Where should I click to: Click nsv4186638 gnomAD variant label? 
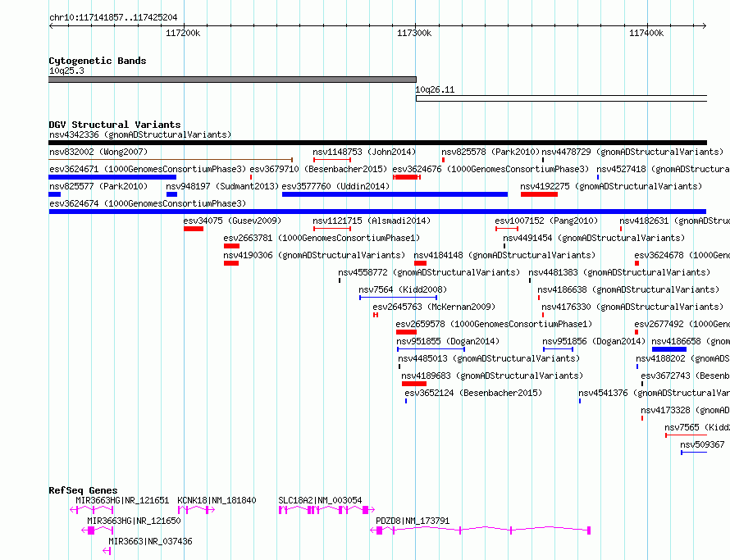628,290
